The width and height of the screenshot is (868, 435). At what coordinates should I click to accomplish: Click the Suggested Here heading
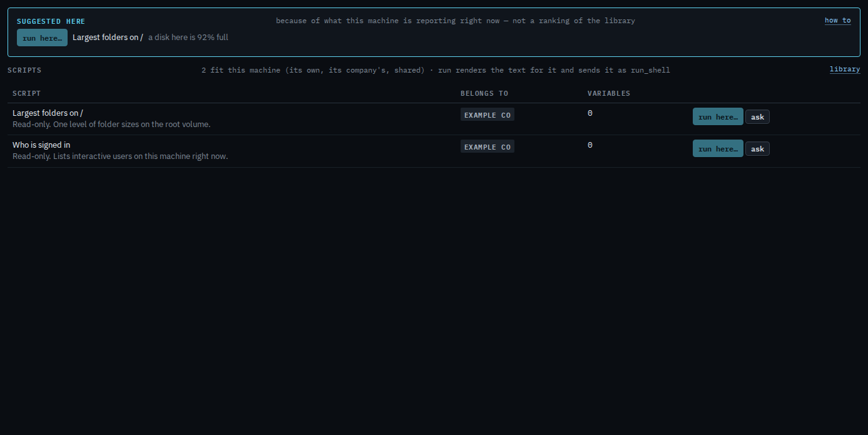click(51, 21)
